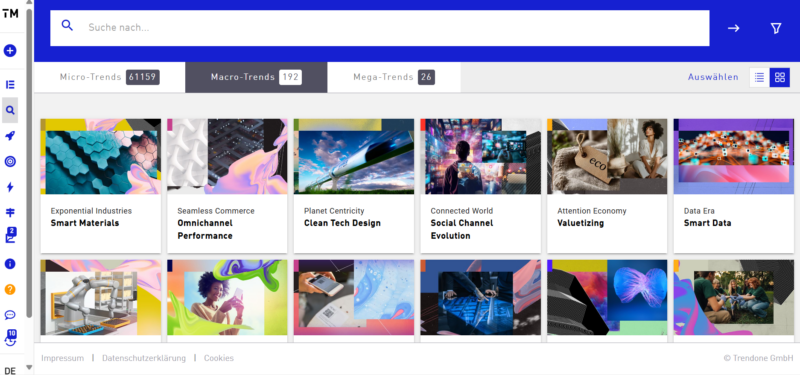The width and height of the screenshot is (800, 375).
Task: Open the Micro-Trends tab
Action: tap(110, 78)
